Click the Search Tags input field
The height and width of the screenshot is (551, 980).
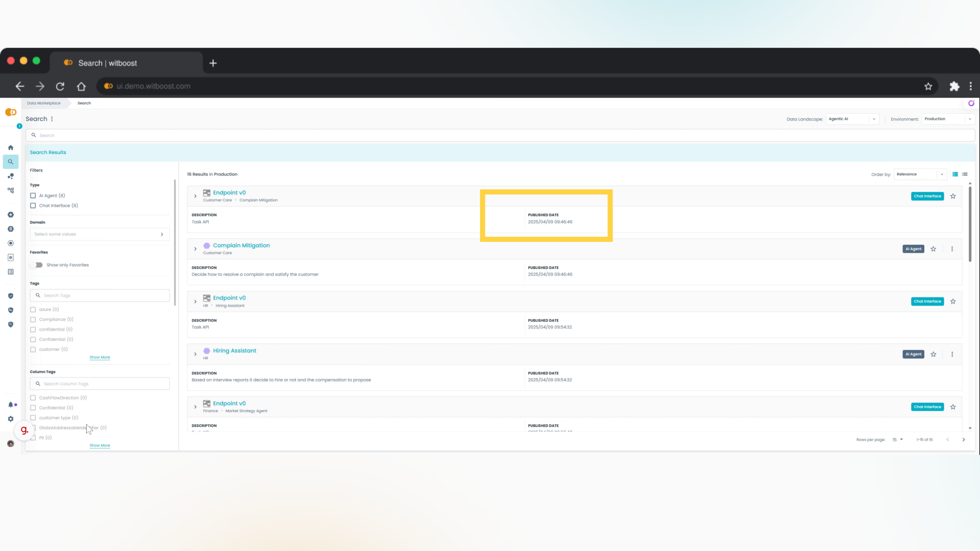100,295
